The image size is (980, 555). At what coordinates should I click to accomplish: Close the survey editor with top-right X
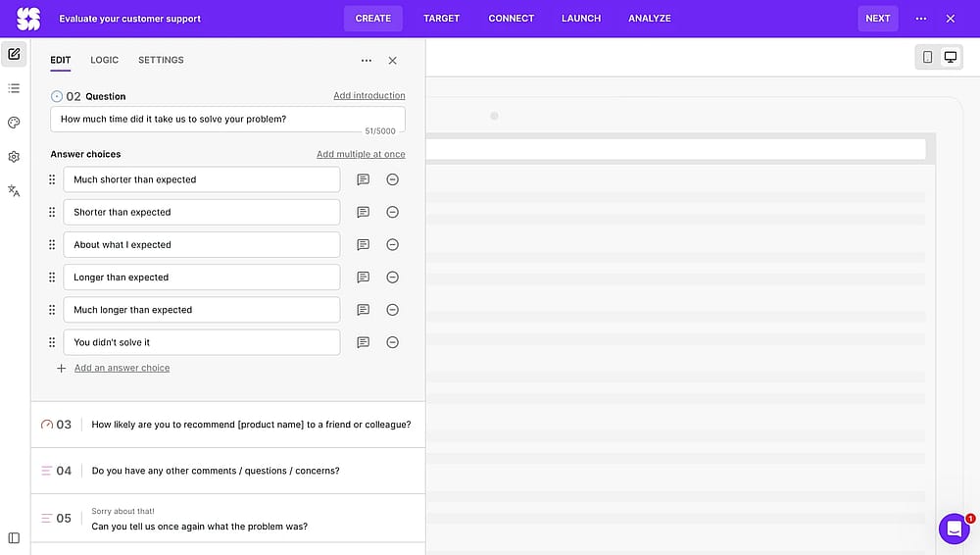[x=950, y=19]
